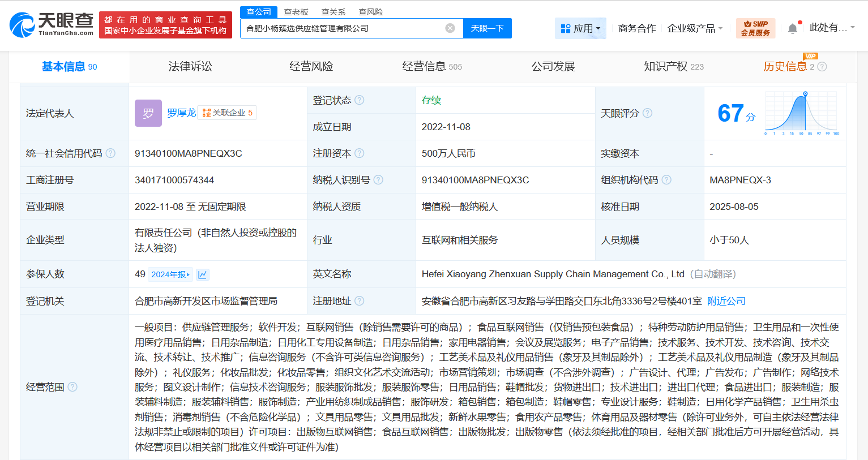Expand the 2024年报 selector
868x460 pixels.
[170, 274]
